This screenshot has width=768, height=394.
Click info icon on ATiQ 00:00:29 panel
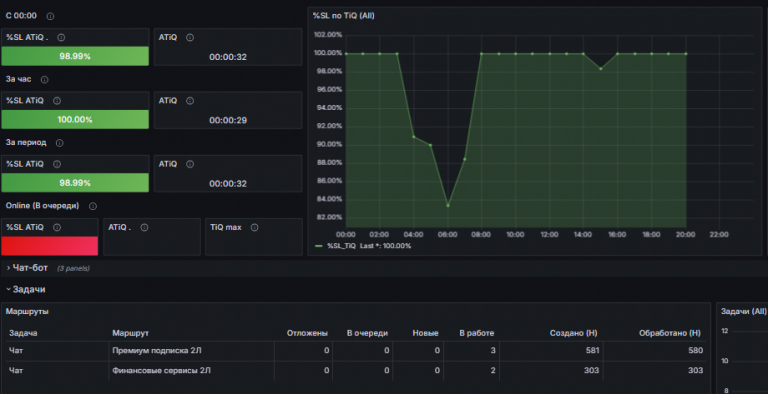click(190, 101)
